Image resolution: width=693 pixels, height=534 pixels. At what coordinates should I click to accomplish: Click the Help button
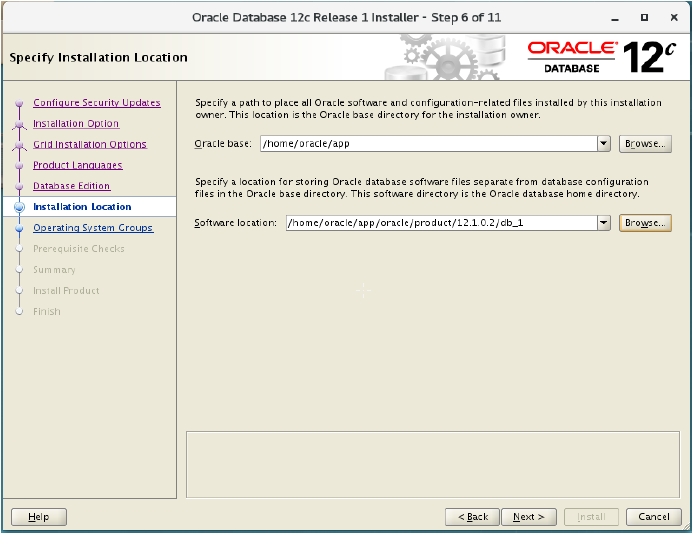point(39,517)
